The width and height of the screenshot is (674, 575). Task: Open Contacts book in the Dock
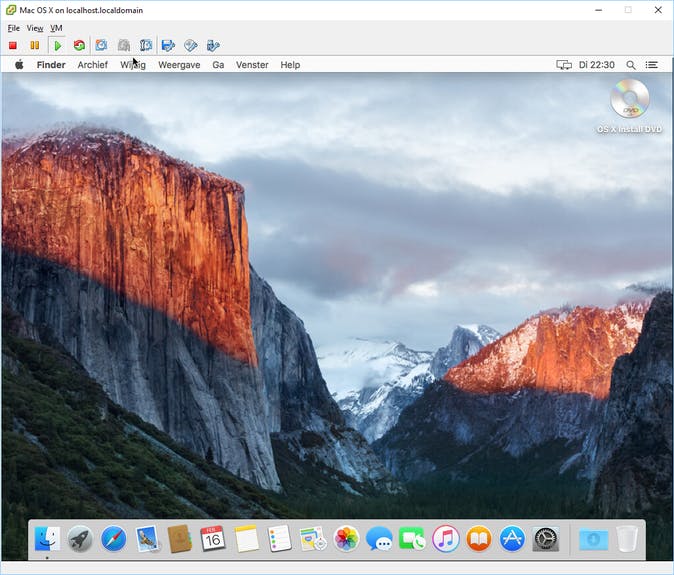point(180,538)
